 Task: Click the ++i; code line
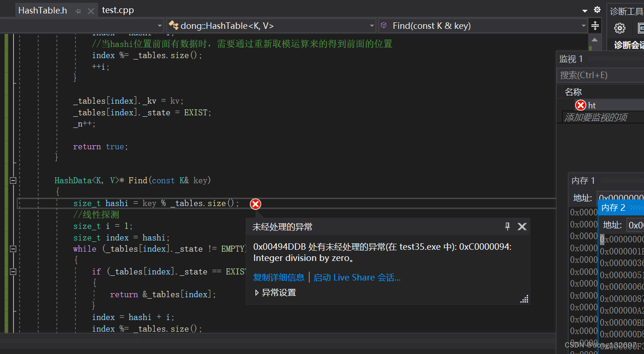pyautogui.click(x=101, y=67)
